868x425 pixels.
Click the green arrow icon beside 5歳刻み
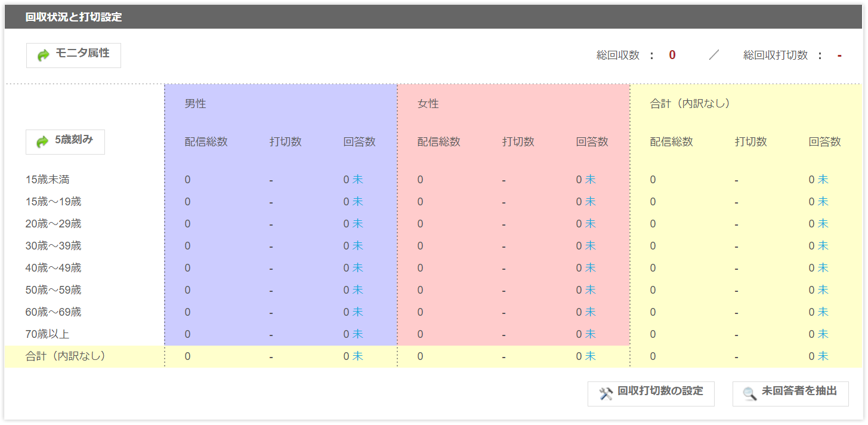[x=43, y=142]
